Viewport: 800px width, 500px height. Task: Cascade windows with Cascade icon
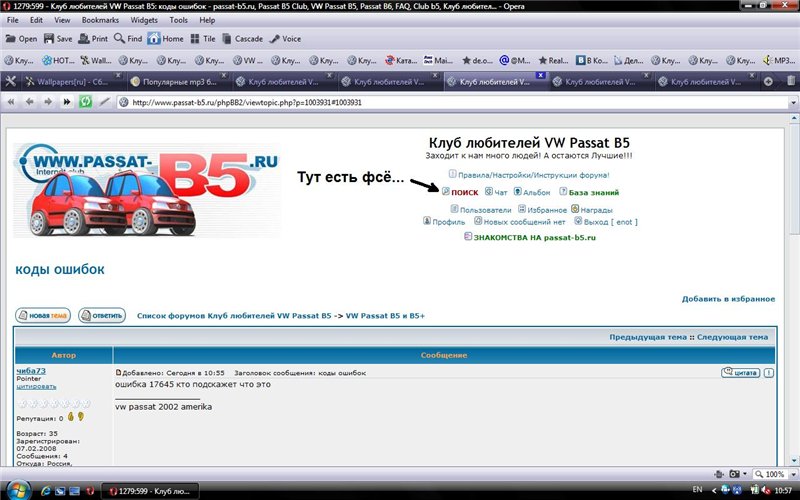(x=242, y=39)
